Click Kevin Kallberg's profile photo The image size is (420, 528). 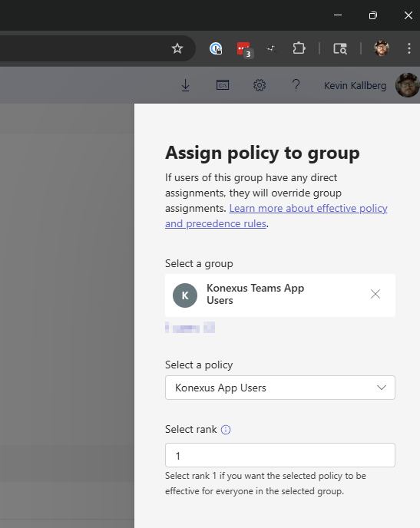point(408,85)
